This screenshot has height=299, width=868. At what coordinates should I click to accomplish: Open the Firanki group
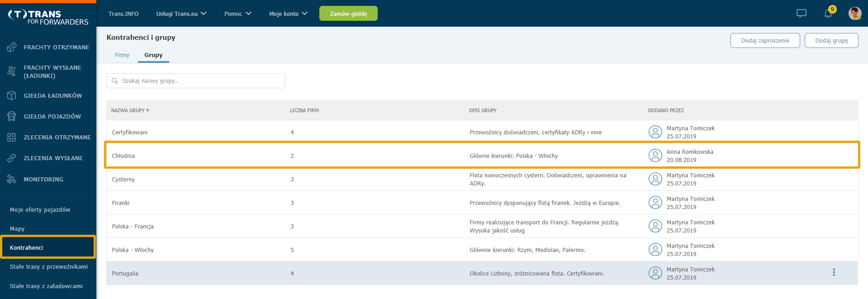(x=482, y=203)
